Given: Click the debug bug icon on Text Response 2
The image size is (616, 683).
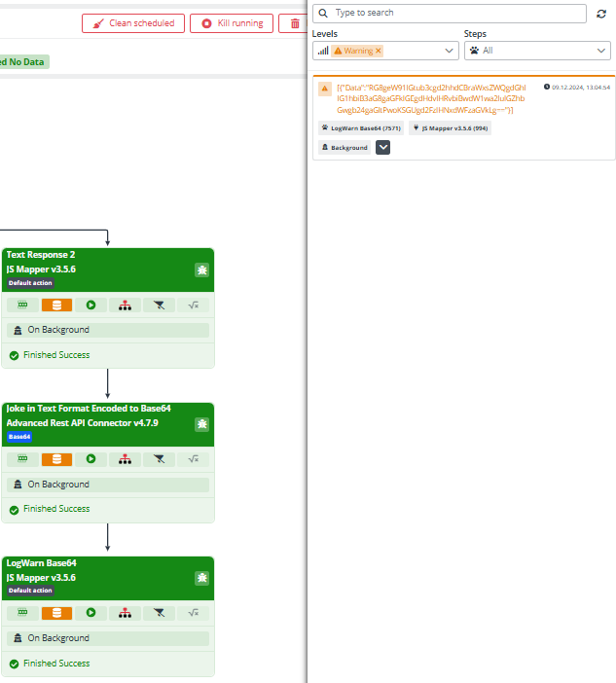Looking at the screenshot, I should [201, 270].
